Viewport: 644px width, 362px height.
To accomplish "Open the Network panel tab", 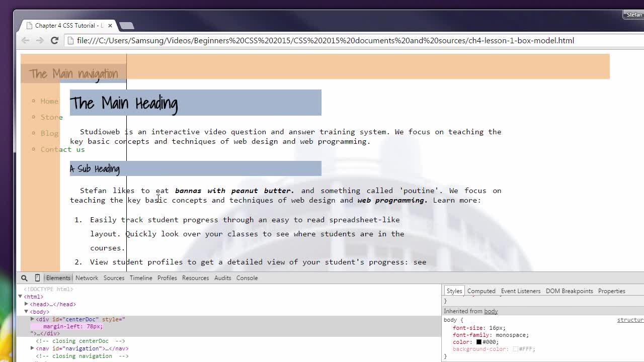I will point(87,278).
